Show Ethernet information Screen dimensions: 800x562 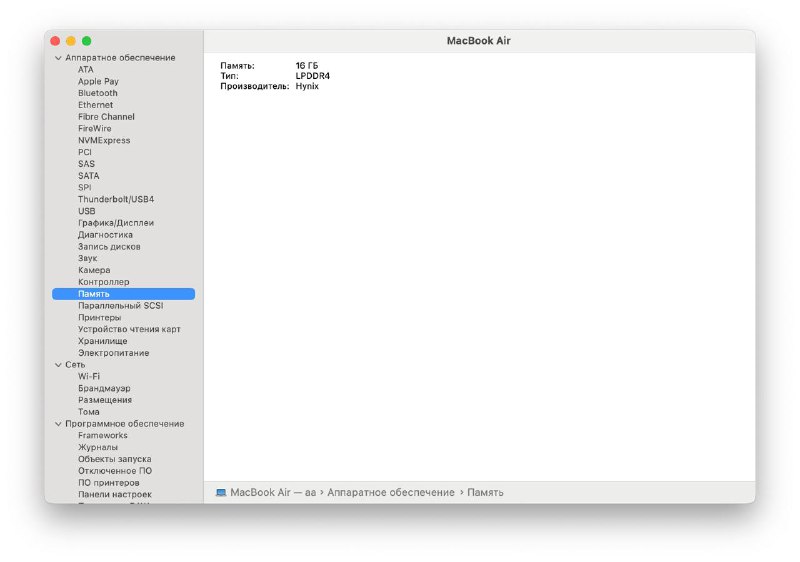point(95,105)
